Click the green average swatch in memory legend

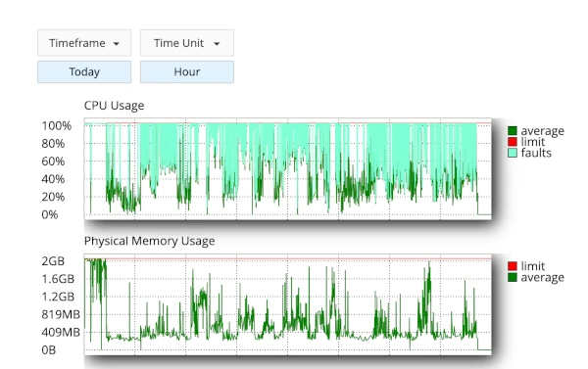(513, 277)
